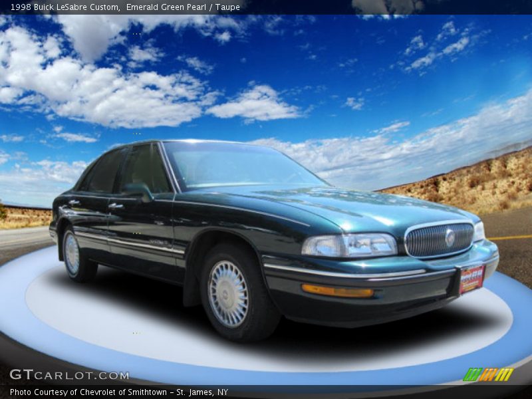
Task: Click the '1998 Buick LeSabre Custom' title text
Action: 65,7
